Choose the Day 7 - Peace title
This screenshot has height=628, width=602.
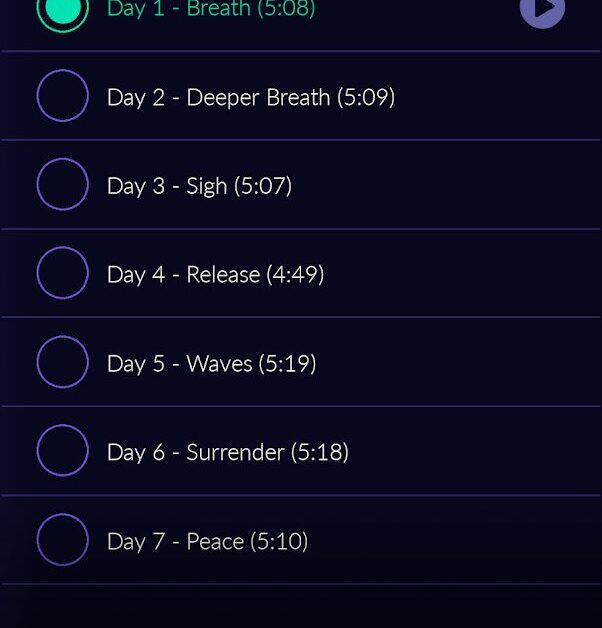(x=175, y=541)
